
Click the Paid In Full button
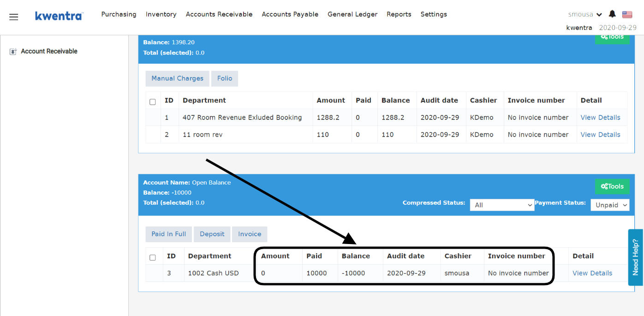click(x=169, y=234)
